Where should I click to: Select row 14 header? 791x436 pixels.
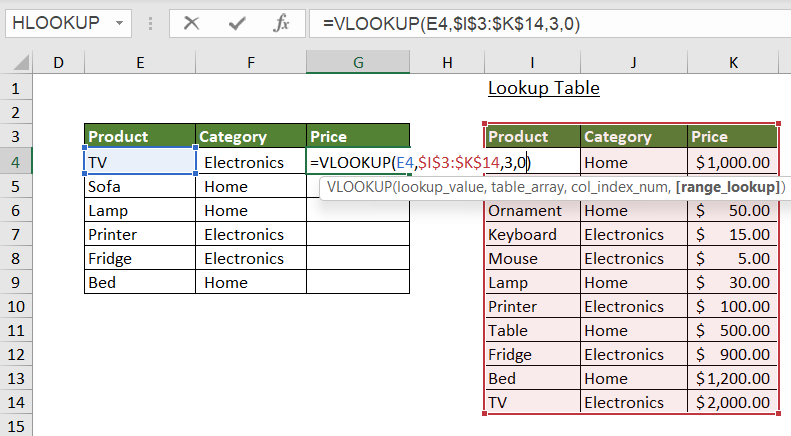16,402
